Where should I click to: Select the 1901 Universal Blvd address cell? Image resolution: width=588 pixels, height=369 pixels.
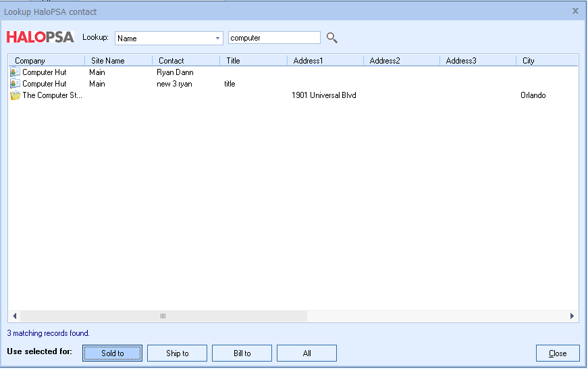pyautogui.click(x=324, y=95)
